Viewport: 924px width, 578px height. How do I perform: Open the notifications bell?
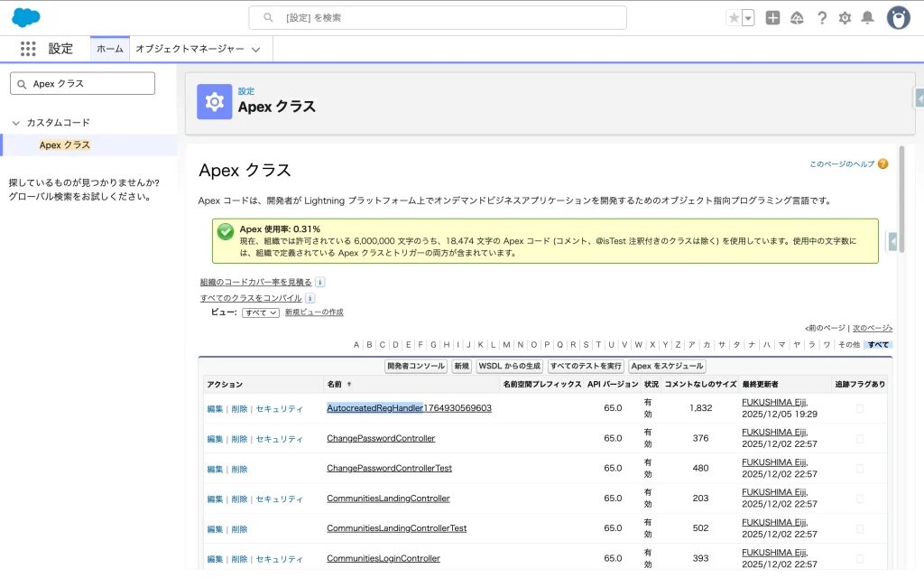pos(867,18)
